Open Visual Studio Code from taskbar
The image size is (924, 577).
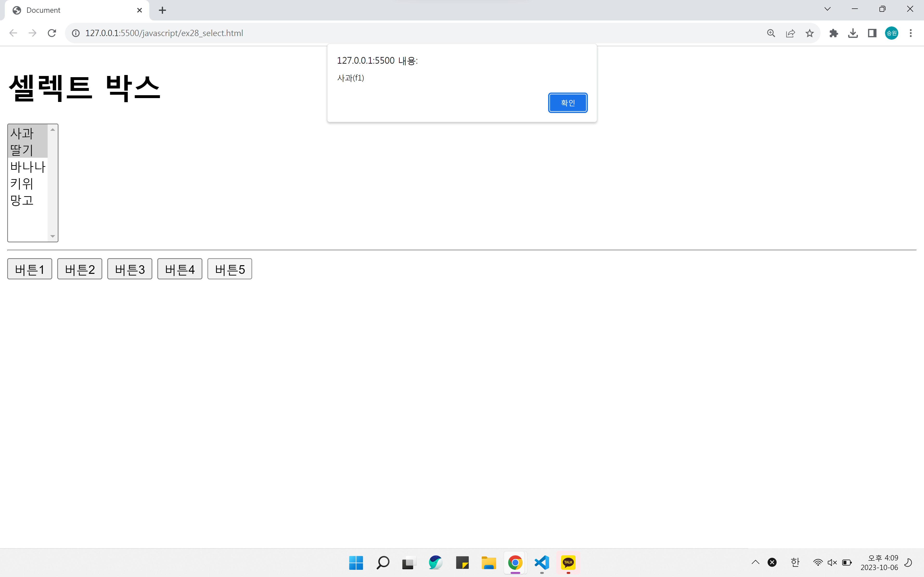click(542, 563)
